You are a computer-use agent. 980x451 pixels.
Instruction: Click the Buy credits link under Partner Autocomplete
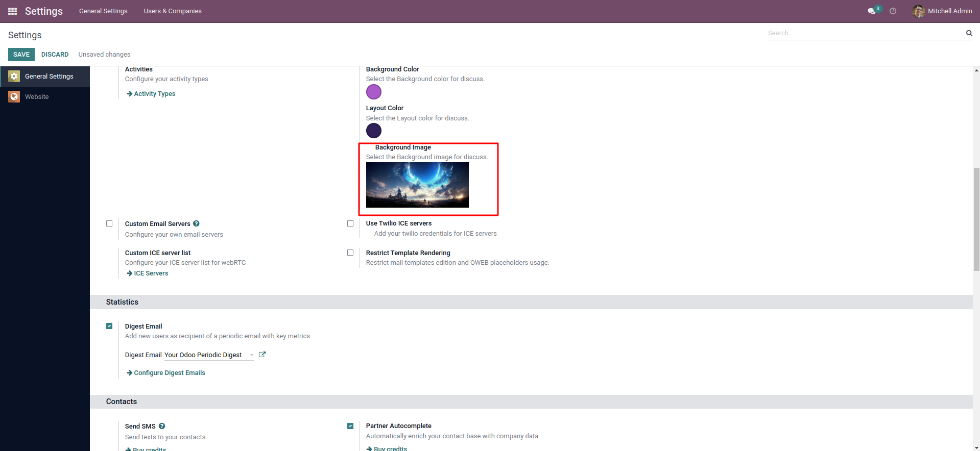click(390, 448)
